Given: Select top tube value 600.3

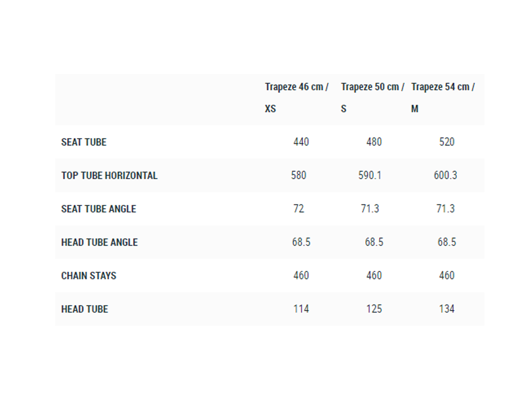Looking at the screenshot, I should (x=446, y=175).
